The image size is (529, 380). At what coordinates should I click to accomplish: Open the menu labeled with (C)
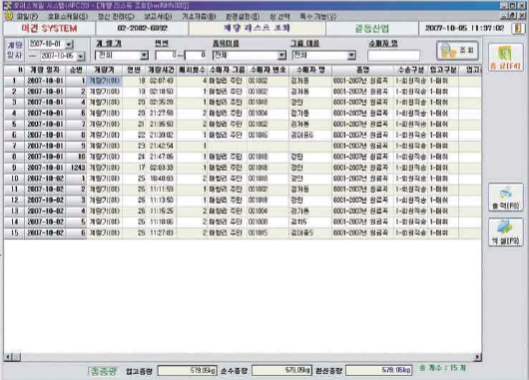pos(116,16)
